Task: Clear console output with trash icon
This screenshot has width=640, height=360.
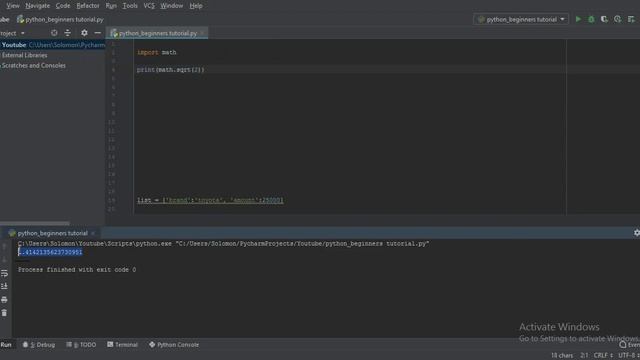Action: click(4, 313)
